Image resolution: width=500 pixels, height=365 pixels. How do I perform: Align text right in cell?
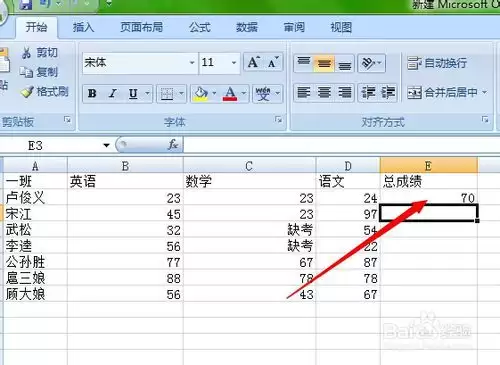[345, 93]
